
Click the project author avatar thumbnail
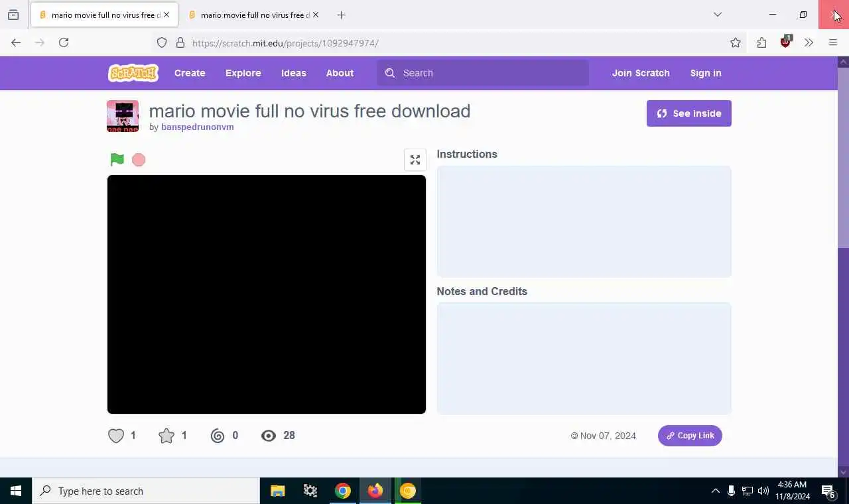[123, 116]
